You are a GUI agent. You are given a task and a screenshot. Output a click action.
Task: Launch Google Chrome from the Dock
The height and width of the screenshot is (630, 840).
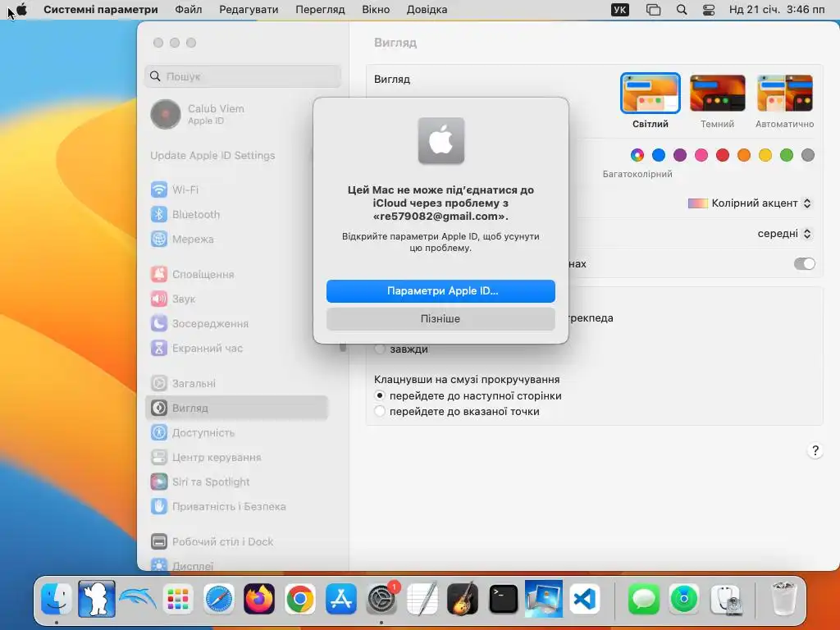300,598
